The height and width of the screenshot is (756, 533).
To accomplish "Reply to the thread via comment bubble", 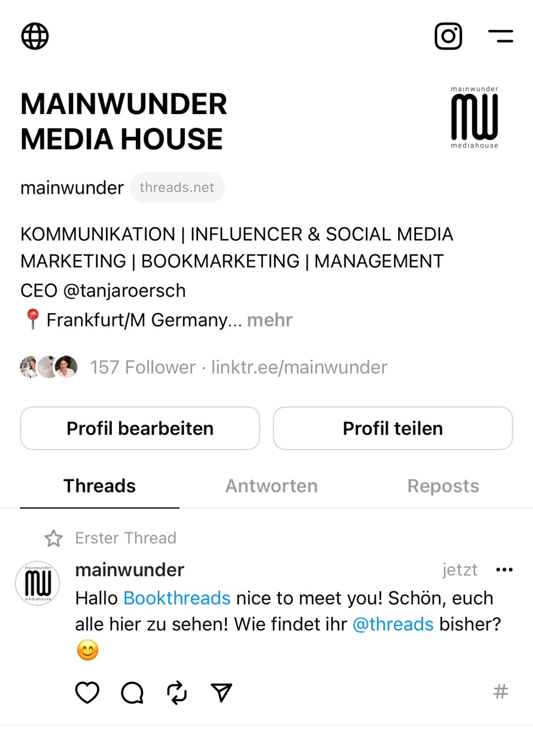I will (132, 692).
